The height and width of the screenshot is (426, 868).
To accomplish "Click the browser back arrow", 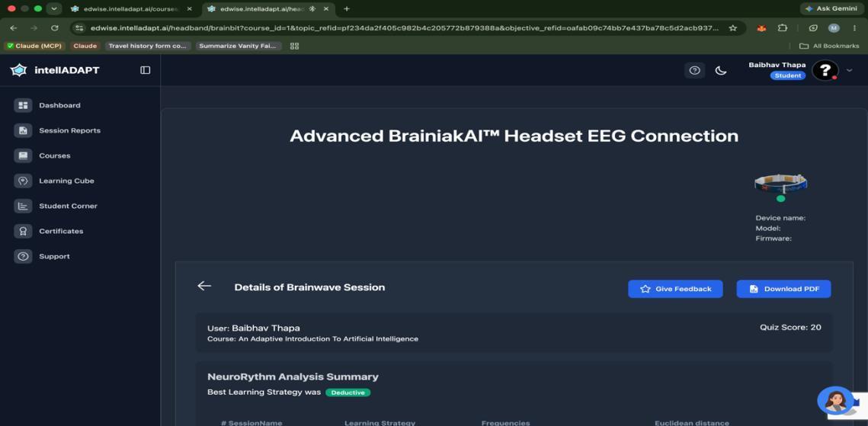I will pos(13,28).
